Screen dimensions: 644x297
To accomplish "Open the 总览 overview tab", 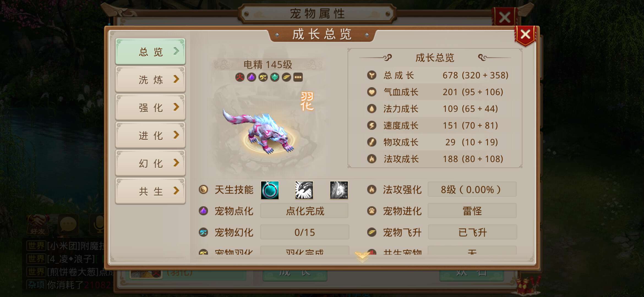I will coord(150,52).
